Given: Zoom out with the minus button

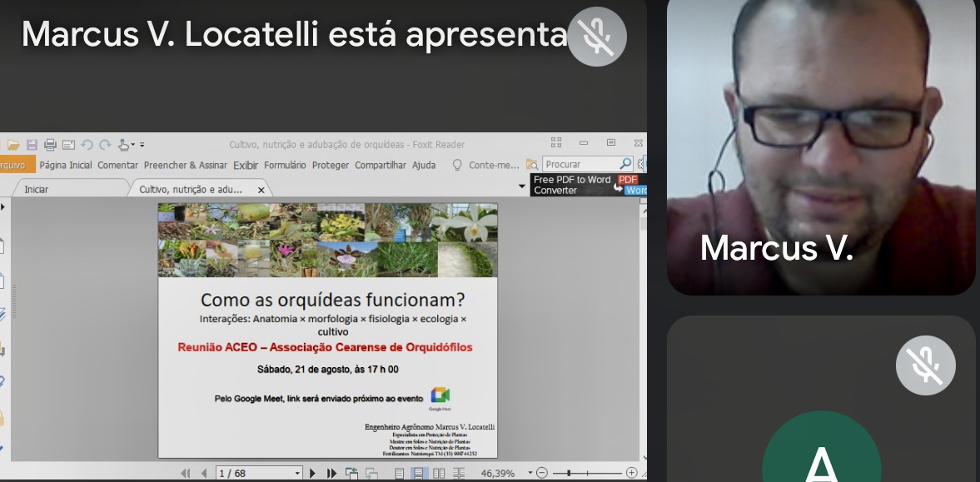Looking at the screenshot, I should point(542,473).
